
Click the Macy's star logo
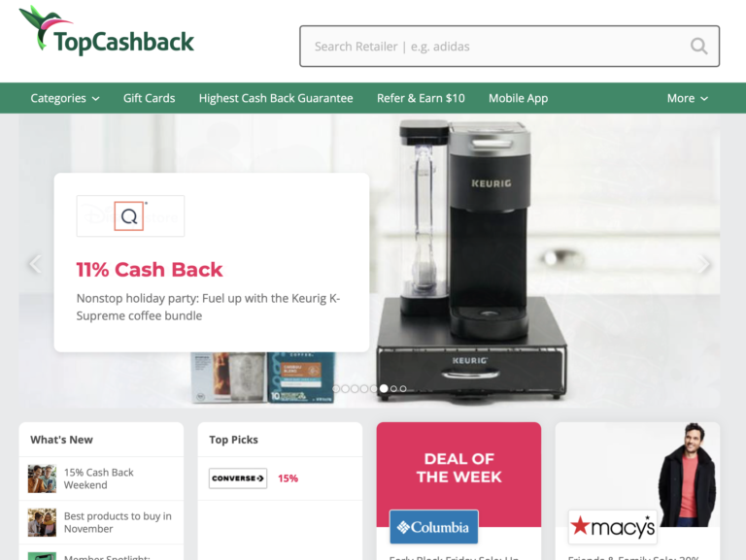pos(613,527)
